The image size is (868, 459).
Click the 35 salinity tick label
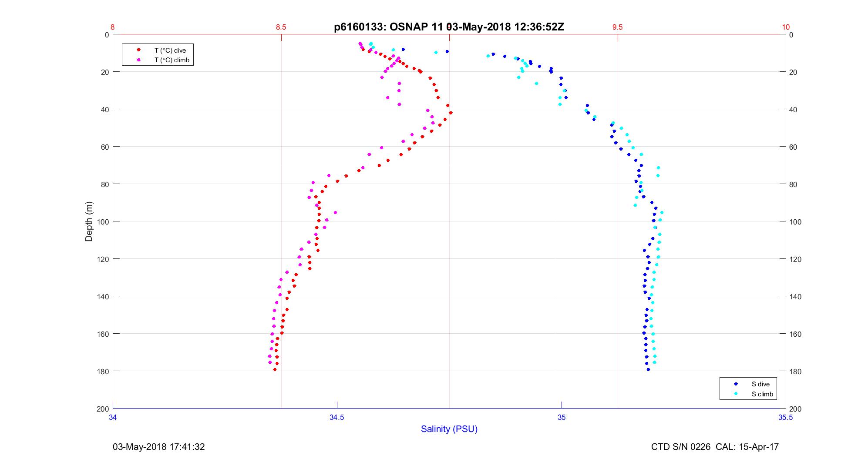tap(562, 417)
